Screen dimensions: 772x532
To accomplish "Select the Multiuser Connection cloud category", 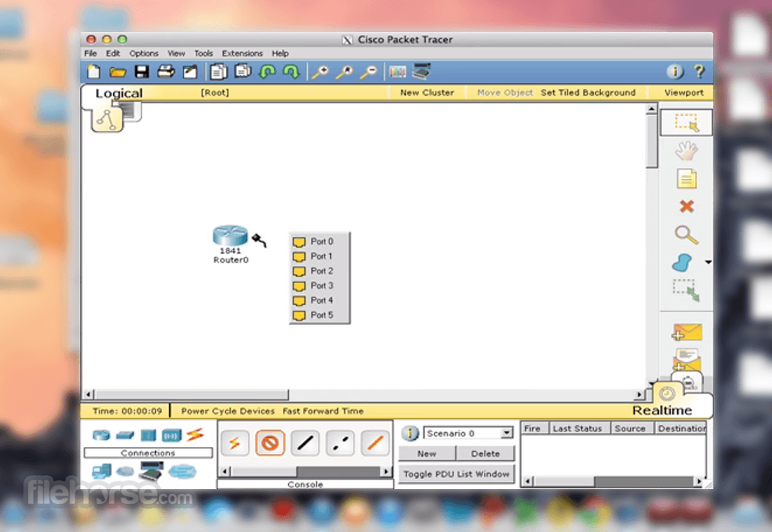I will 182,471.
